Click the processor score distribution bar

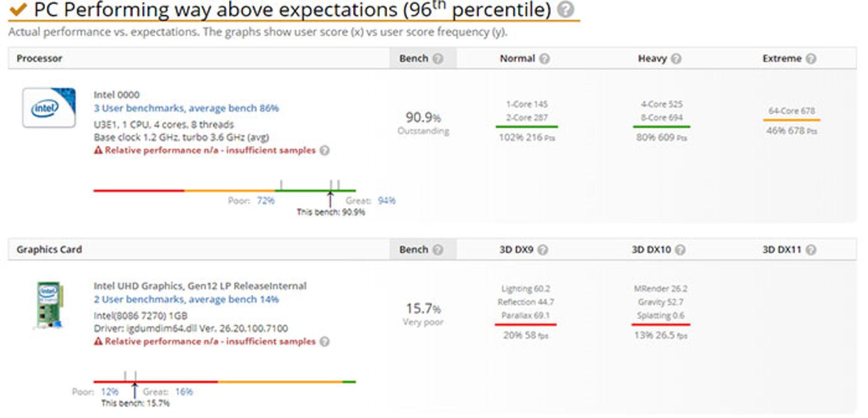tap(225, 190)
